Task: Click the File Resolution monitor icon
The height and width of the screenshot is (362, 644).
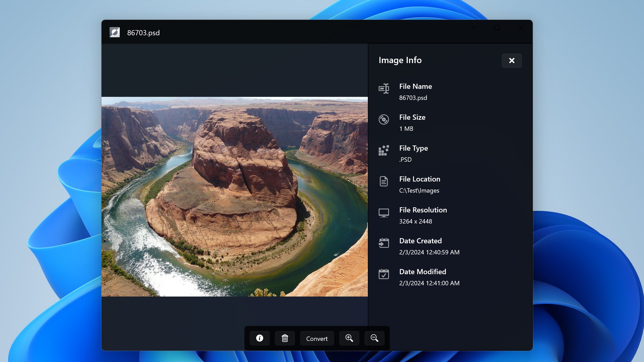Action: click(384, 213)
